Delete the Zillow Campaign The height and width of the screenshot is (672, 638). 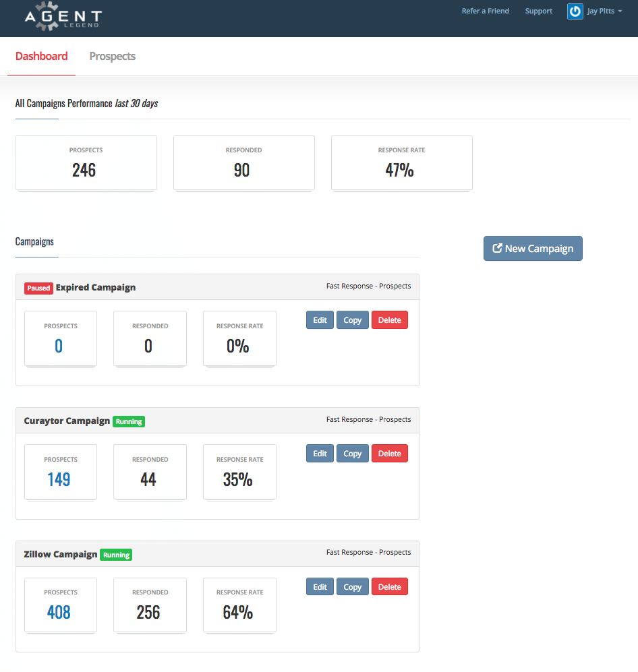(389, 587)
